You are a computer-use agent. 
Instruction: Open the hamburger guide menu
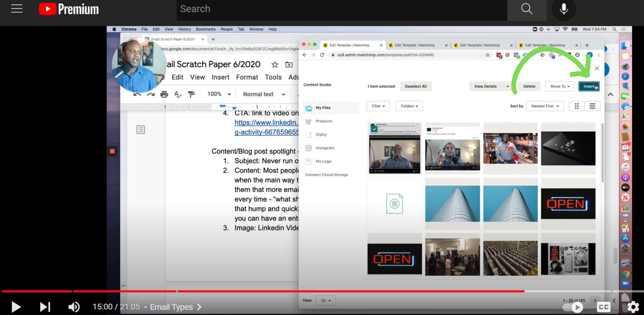click(17, 9)
